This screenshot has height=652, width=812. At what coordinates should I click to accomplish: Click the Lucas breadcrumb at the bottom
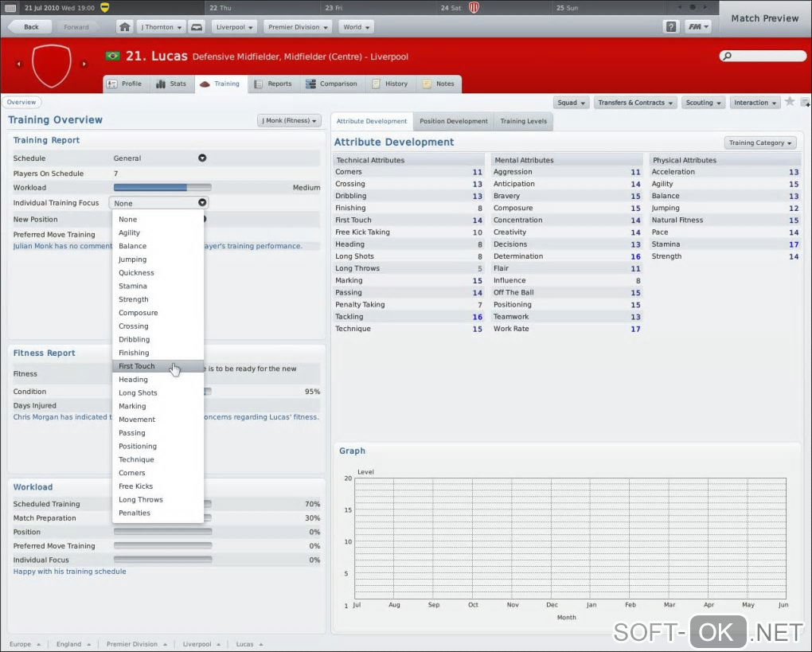[x=249, y=644]
